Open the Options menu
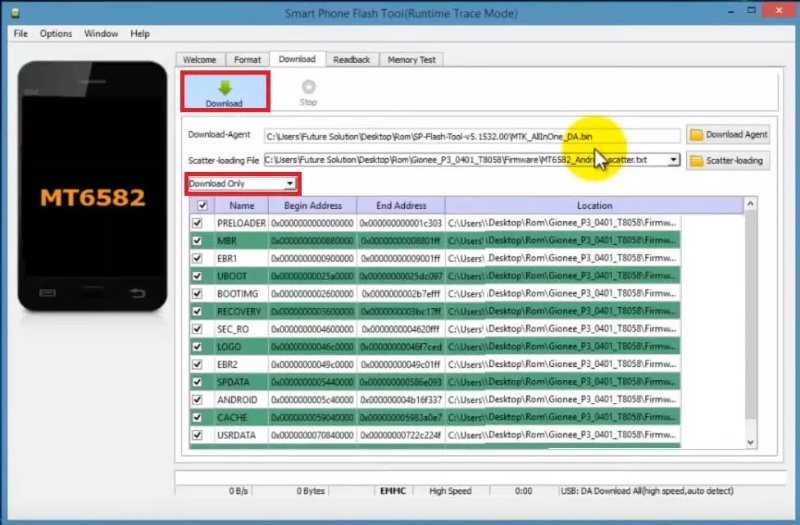The width and height of the screenshot is (800, 525). (x=55, y=33)
